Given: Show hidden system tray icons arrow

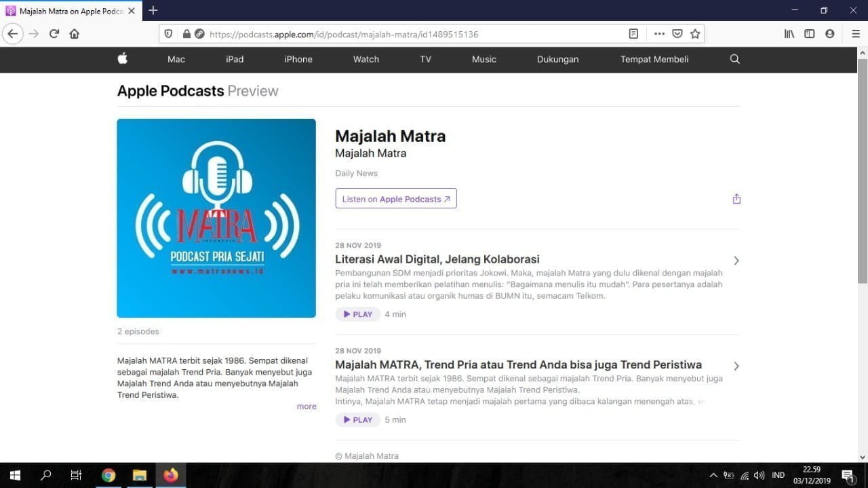Looking at the screenshot, I should [713, 475].
